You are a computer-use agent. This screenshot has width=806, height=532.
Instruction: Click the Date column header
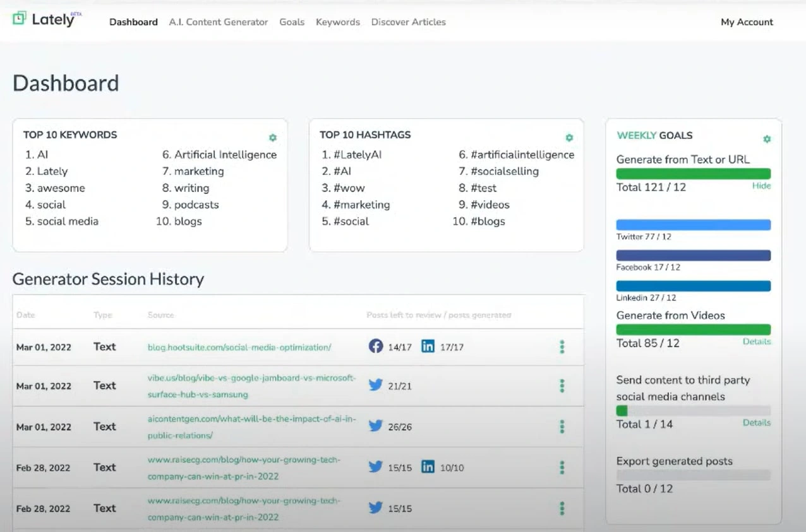coord(26,315)
